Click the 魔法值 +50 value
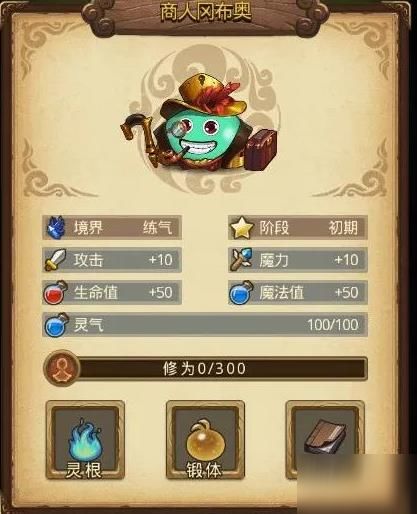Screen dimensions: 417x514 (346, 293)
